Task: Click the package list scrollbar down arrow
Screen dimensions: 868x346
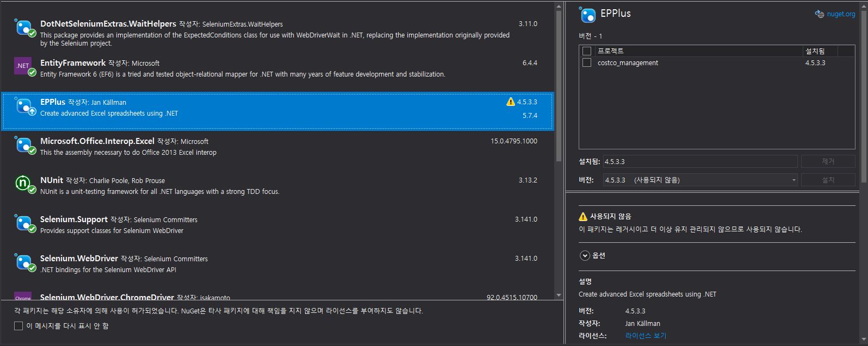Action: point(559,295)
